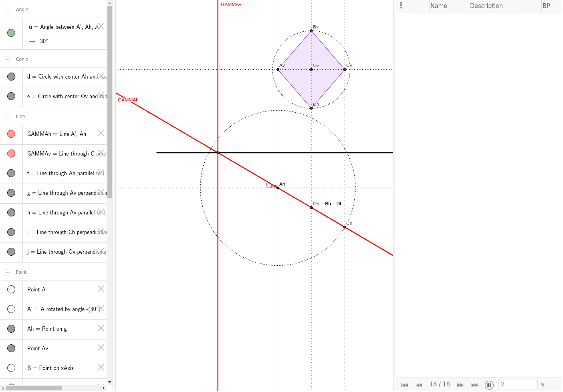The width and height of the screenshot is (563, 392).
Task: Jump to last construction step
Action: (475, 385)
